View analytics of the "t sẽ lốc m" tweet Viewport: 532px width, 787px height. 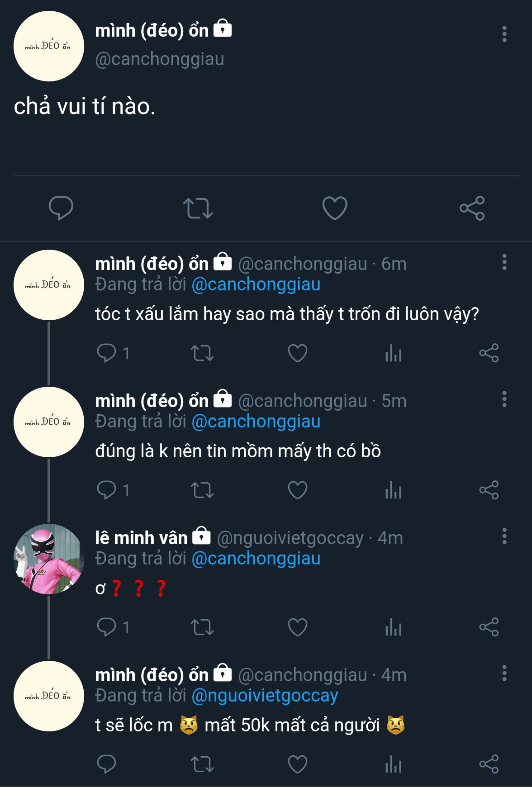393,764
